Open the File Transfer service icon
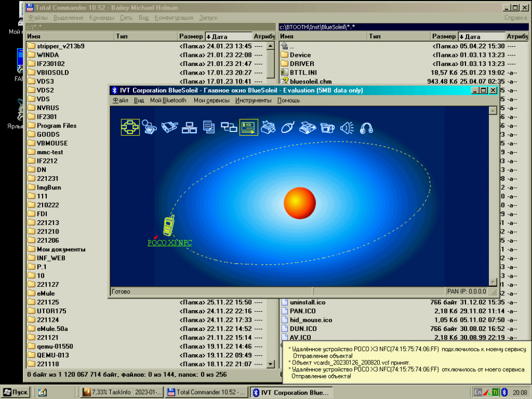The width and height of the screenshot is (532, 399). (209, 128)
